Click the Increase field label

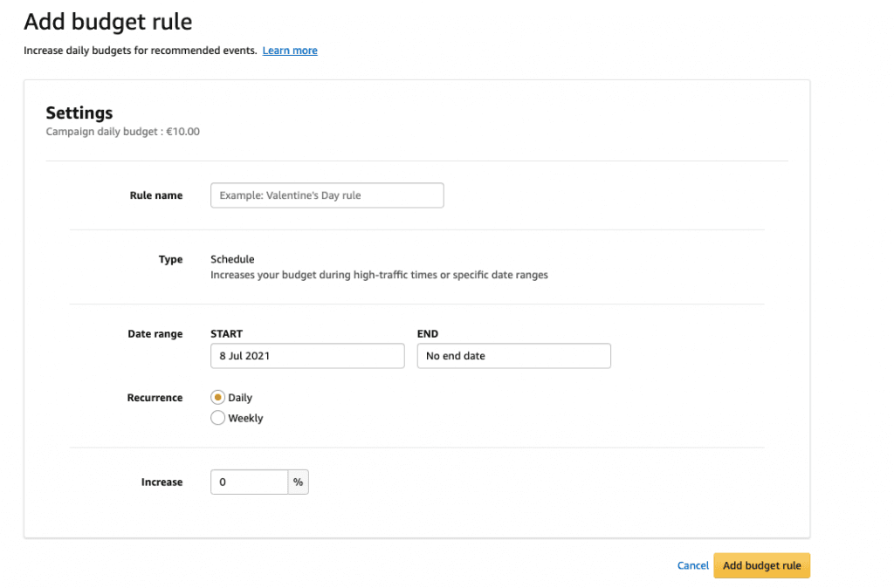click(162, 482)
